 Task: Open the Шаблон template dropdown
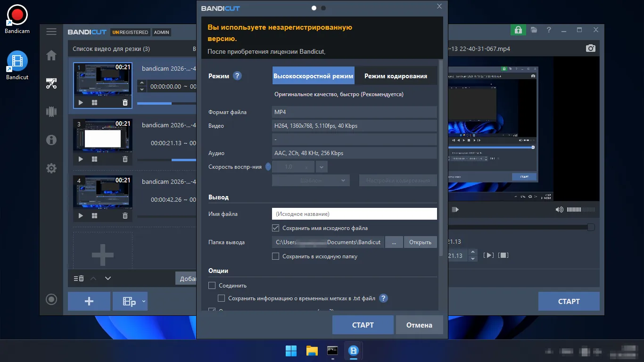[311, 180]
